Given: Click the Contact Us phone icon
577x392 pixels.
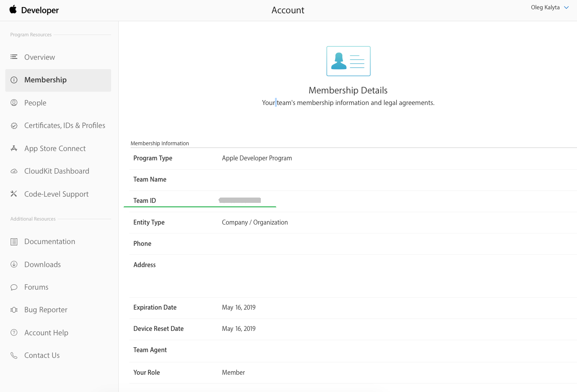Looking at the screenshot, I should pyautogui.click(x=14, y=356).
